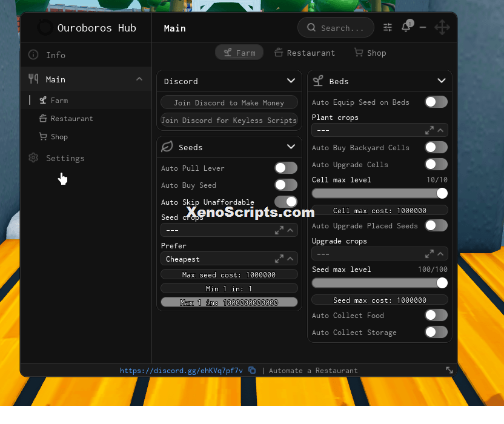Collapse the Main sidebar group chevron
The width and height of the screenshot is (504, 424).
139,79
